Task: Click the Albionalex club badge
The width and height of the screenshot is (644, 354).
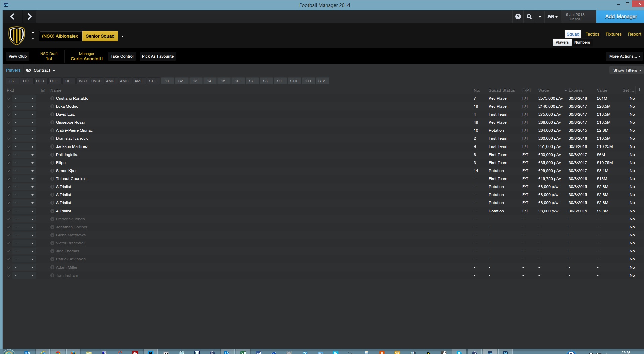Action: pyautogui.click(x=17, y=36)
